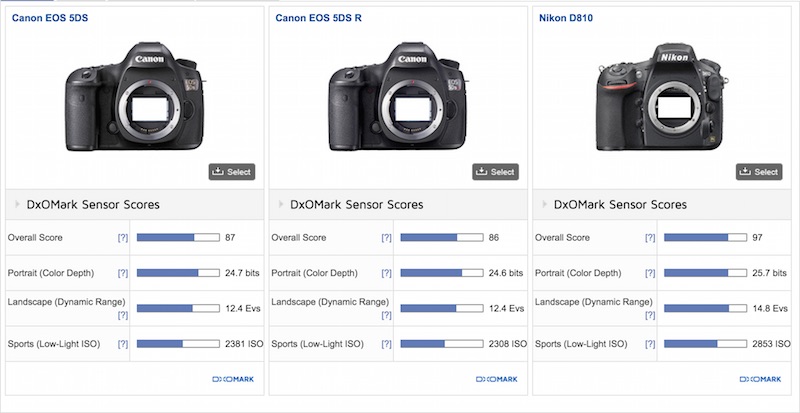
Task: Click Portrait Color Depth bar for Canon EOS 5DS
Action: pos(178,273)
